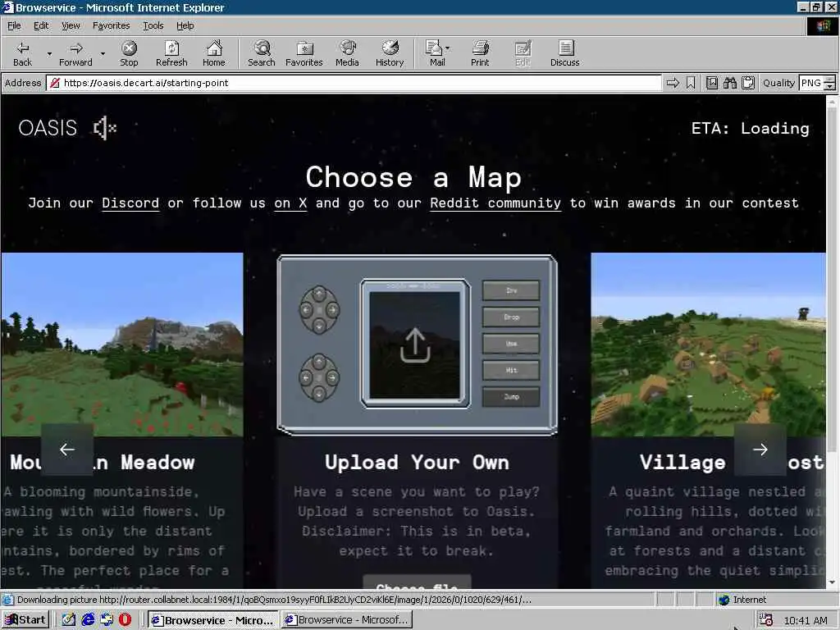The image size is (840, 630).
Task: Go to previous map with left arrow
Action: pyautogui.click(x=67, y=450)
